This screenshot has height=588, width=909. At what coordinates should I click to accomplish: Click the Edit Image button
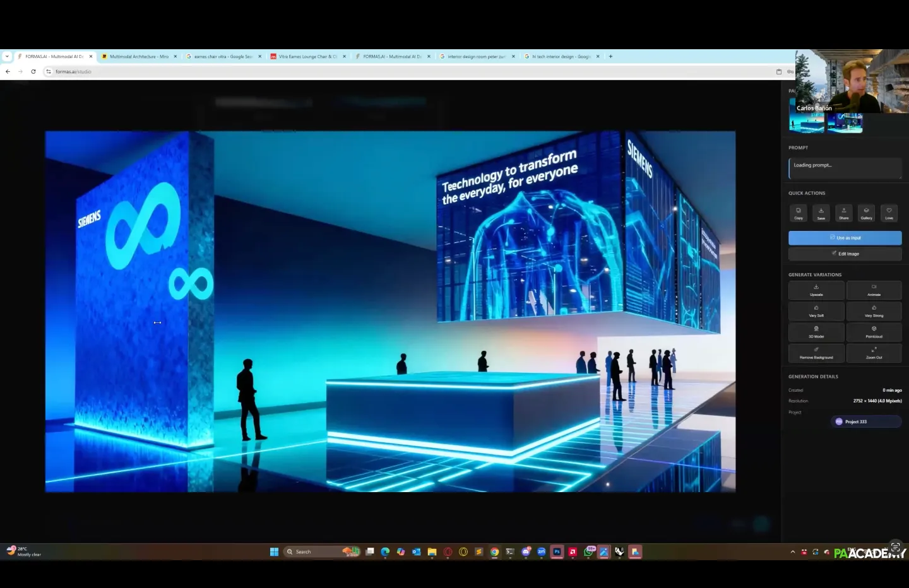pos(845,254)
